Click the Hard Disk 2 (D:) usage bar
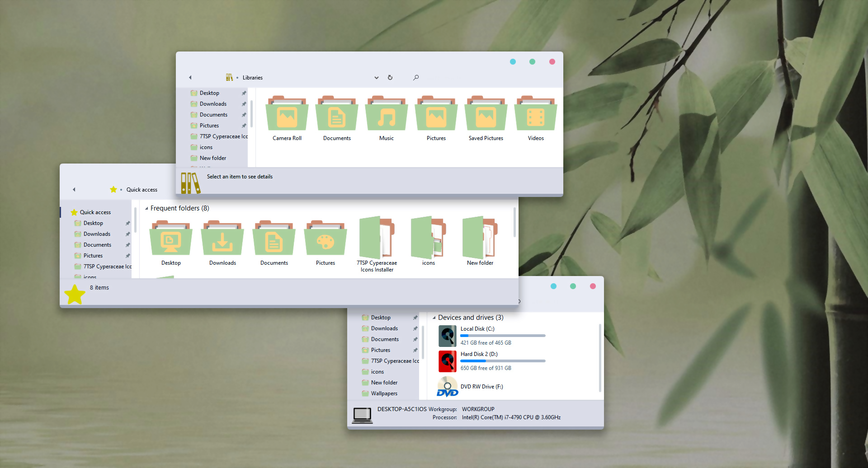The image size is (868, 468). pos(503,360)
